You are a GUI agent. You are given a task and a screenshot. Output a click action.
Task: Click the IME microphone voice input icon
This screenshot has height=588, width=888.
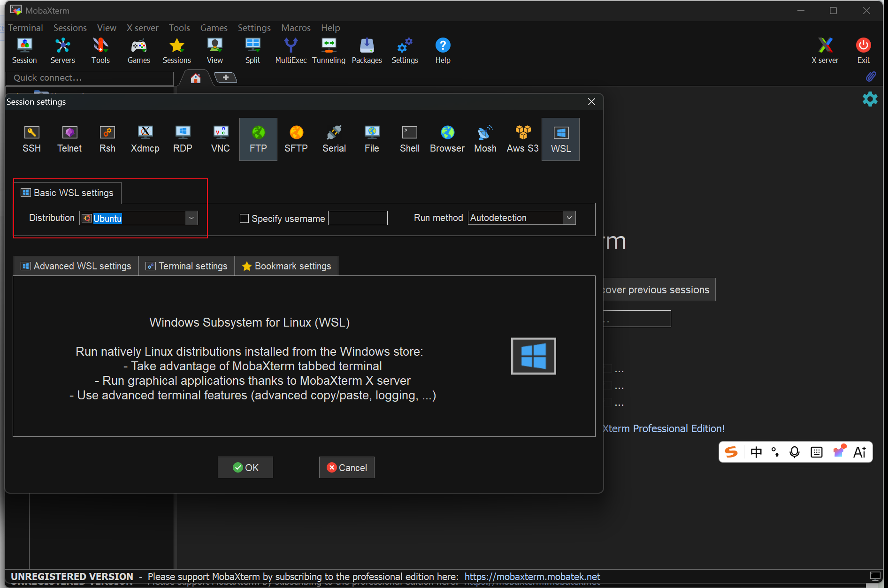[795, 452]
